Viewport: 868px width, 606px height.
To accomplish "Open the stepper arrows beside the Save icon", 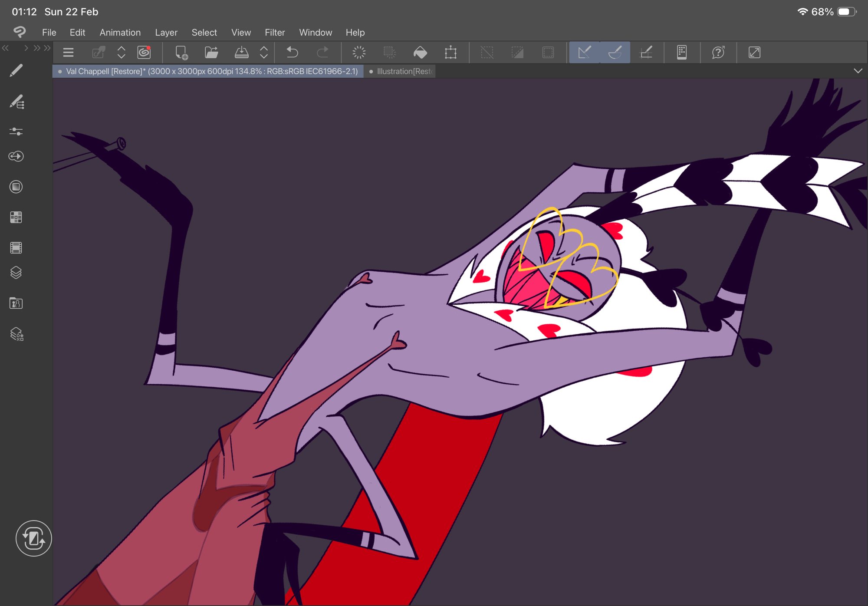I will coord(264,53).
